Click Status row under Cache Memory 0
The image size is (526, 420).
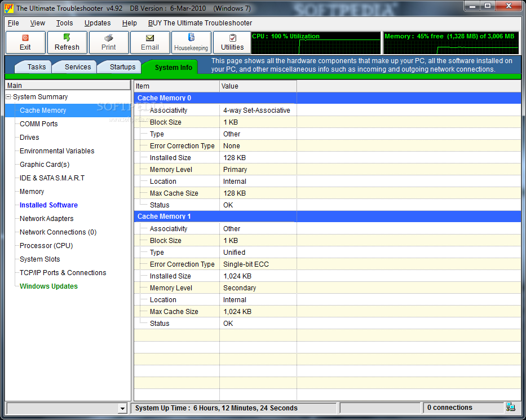(328, 205)
